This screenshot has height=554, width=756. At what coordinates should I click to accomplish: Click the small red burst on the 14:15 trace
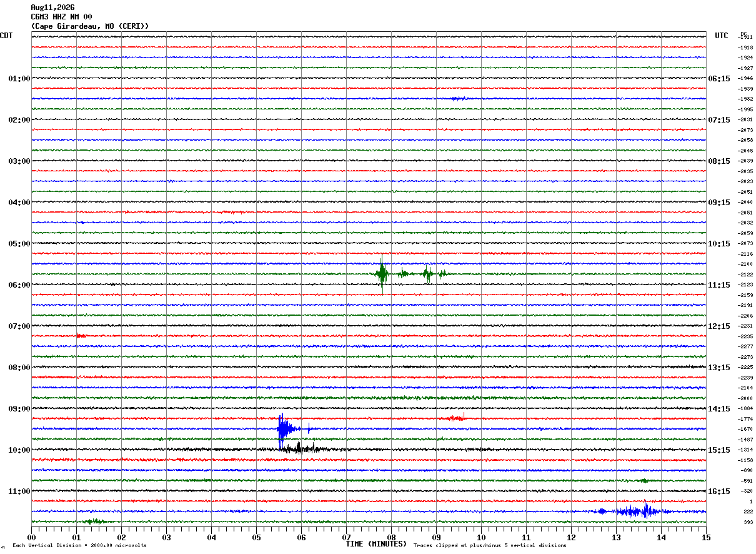click(457, 418)
